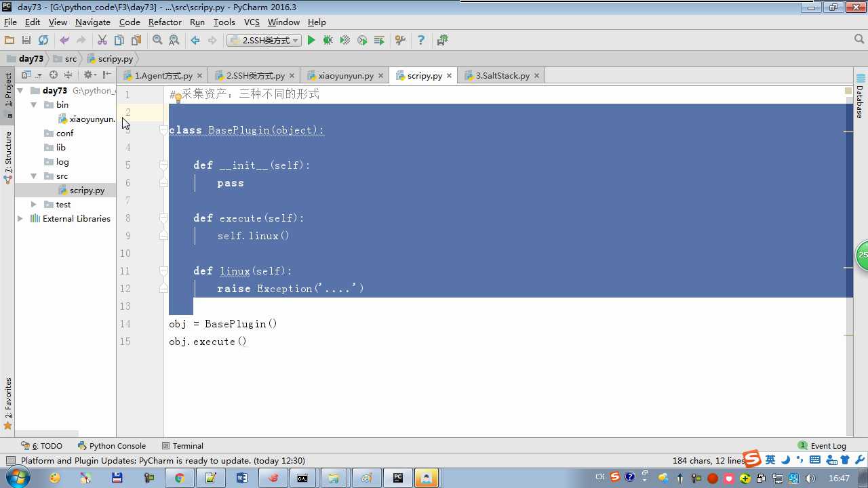This screenshot has width=868, height=488.
Task: Open the TODO tool window
Action: click(x=42, y=446)
